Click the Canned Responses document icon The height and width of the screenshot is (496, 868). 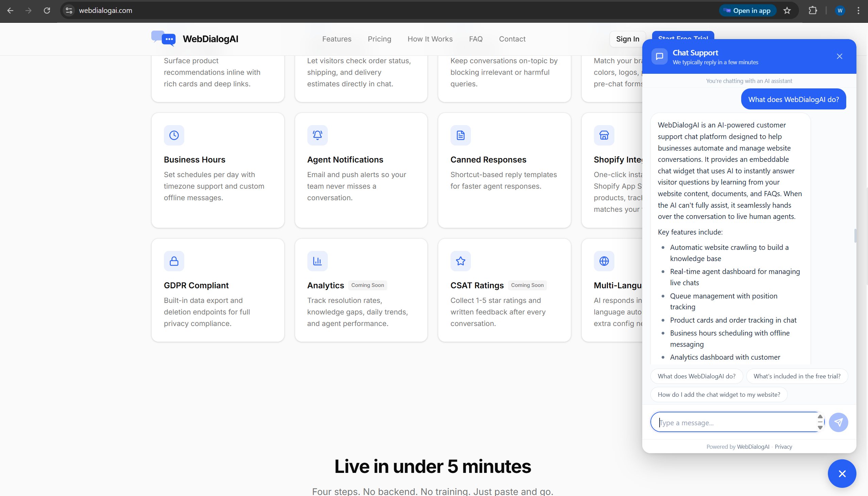[x=461, y=135]
